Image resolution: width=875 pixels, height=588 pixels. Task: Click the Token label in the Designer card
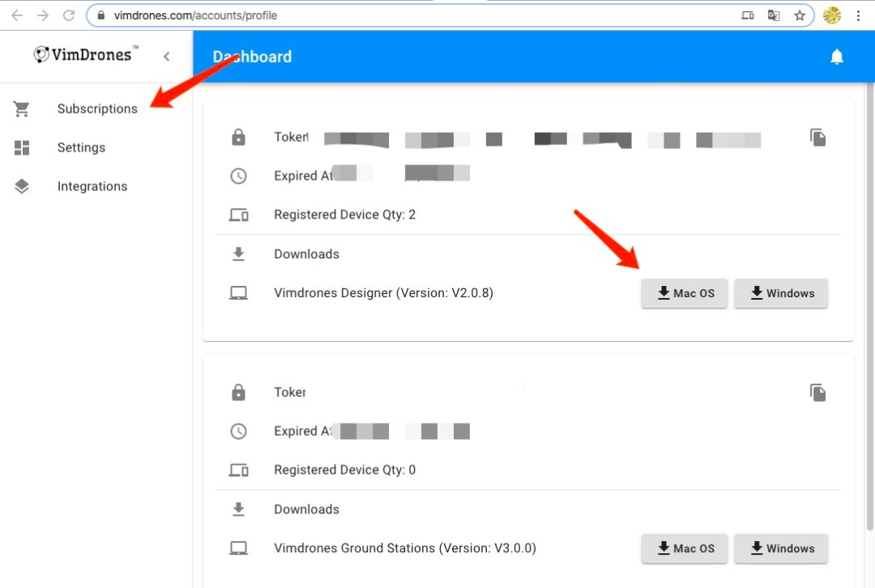(291, 137)
